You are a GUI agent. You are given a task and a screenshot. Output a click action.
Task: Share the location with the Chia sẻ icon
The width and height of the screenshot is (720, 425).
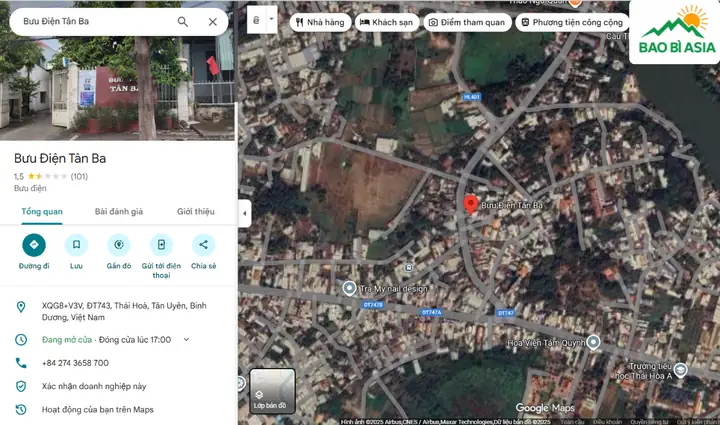click(x=203, y=245)
